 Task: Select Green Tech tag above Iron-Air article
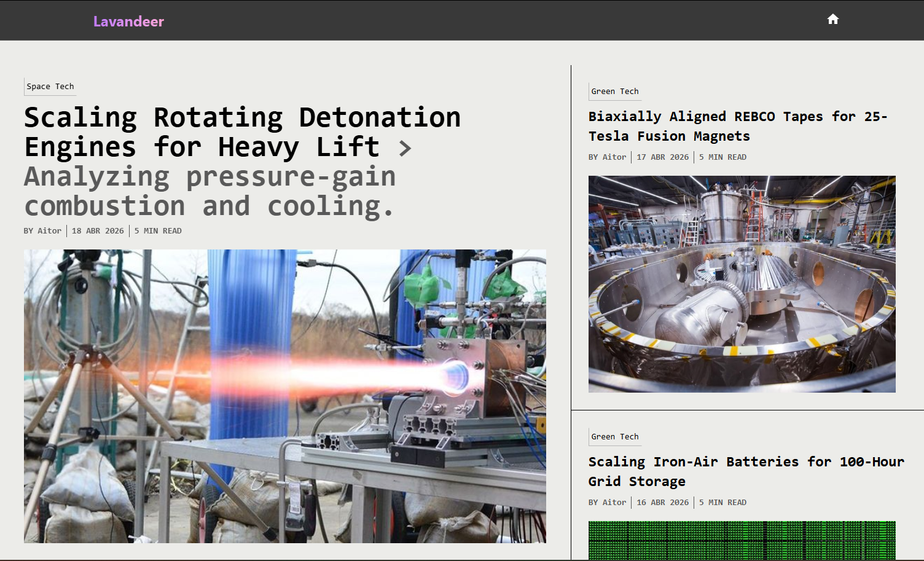point(615,437)
